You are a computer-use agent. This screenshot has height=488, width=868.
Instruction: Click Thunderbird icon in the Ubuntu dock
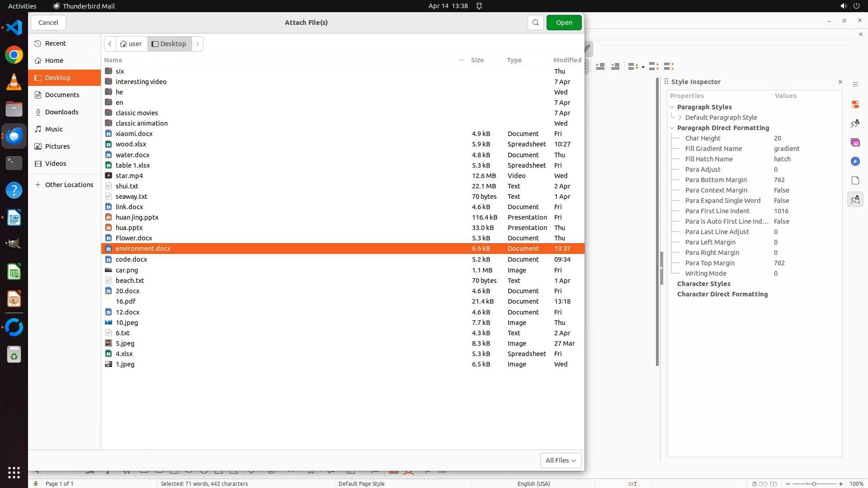[x=14, y=136]
